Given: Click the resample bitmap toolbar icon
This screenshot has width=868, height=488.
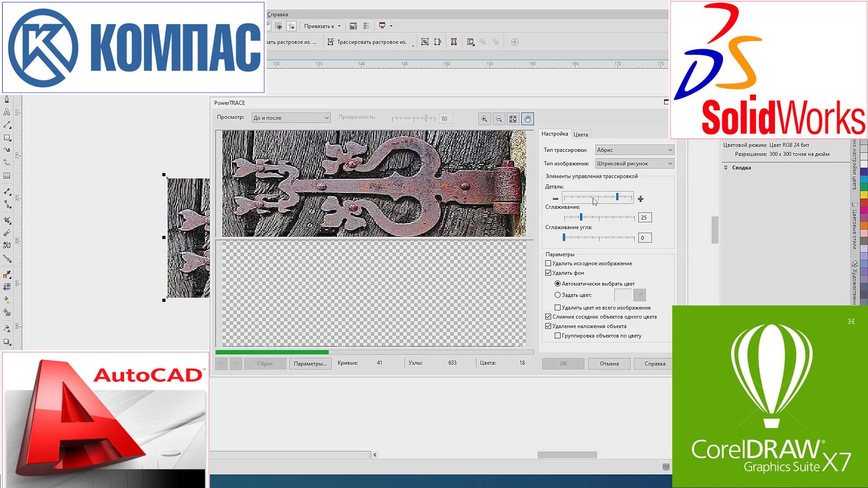Looking at the screenshot, I should pos(438,42).
